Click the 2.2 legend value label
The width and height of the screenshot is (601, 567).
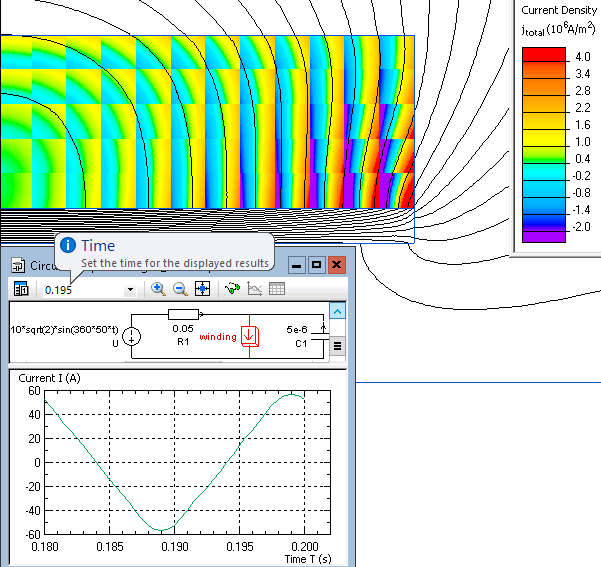(x=583, y=108)
